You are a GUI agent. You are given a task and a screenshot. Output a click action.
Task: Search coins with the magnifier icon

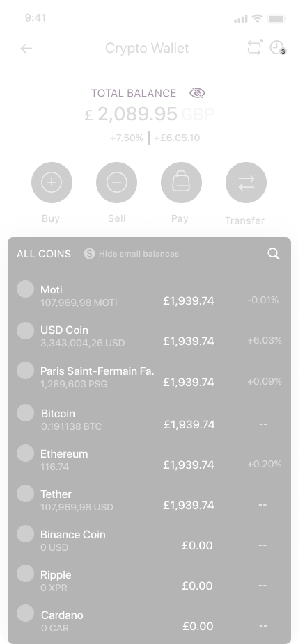pyautogui.click(x=274, y=254)
